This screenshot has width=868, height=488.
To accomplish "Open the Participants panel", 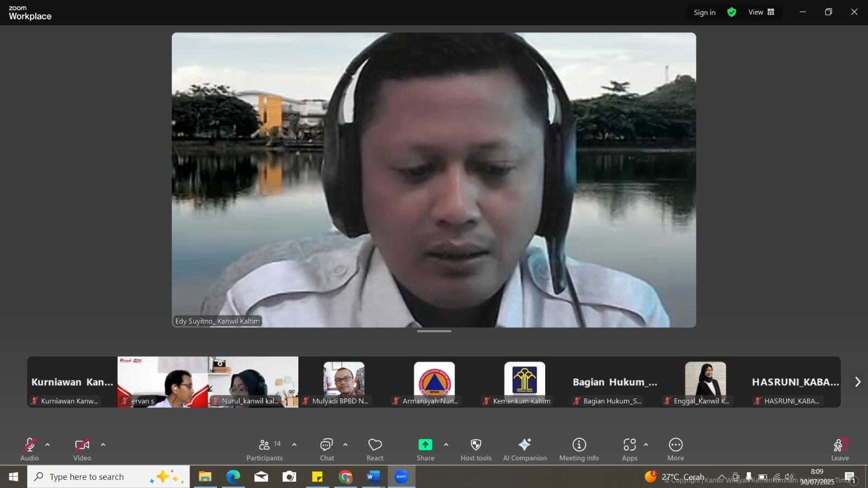I will 265,450.
